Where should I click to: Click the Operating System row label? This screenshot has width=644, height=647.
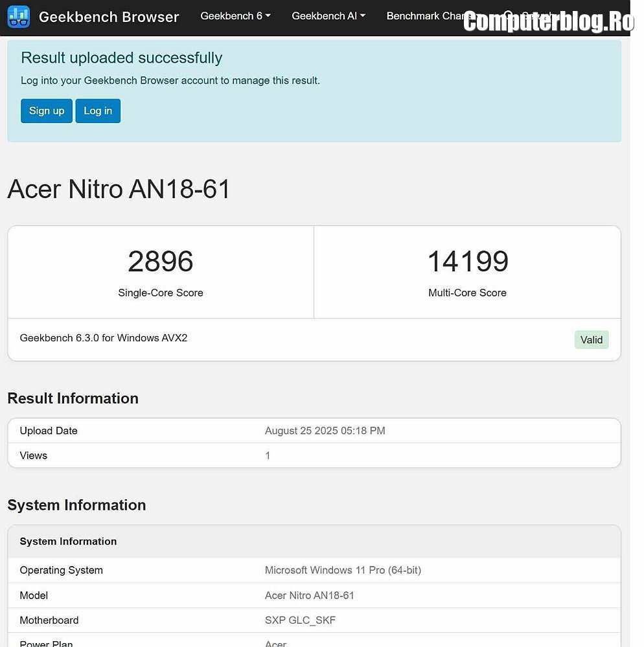(61, 570)
